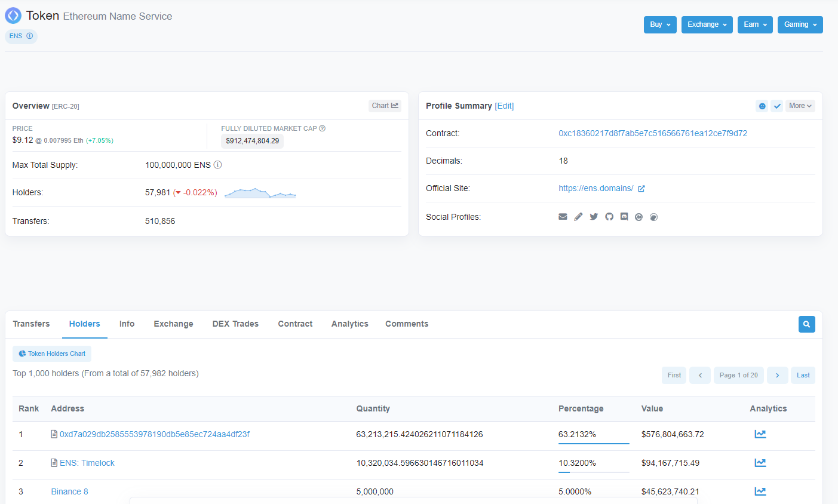Screen dimensions: 838x504
Task: Open the GitHub social profile icon
Action: click(x=609, y=217)
